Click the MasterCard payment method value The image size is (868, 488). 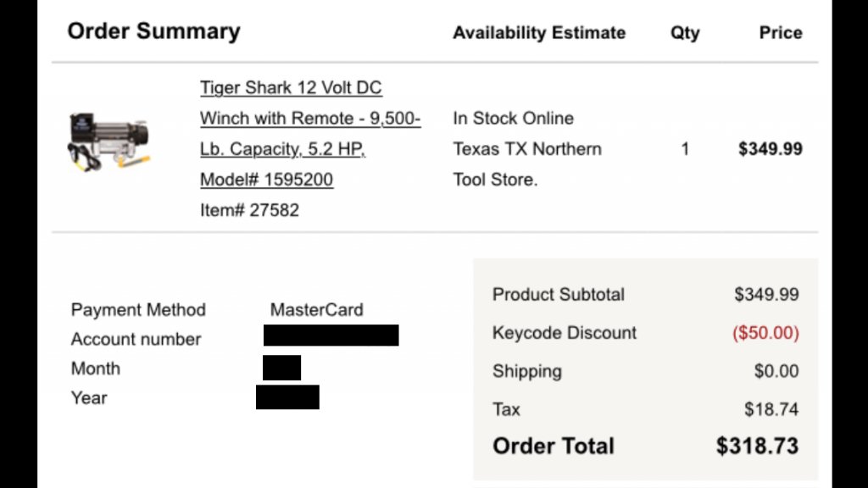[x=317, y=310]
